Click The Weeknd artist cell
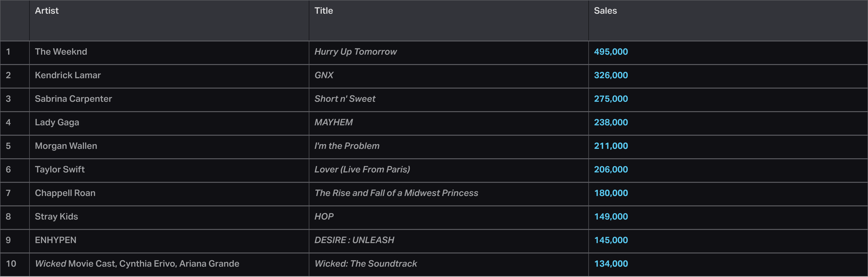868x277 pixels. click(61, 52)
